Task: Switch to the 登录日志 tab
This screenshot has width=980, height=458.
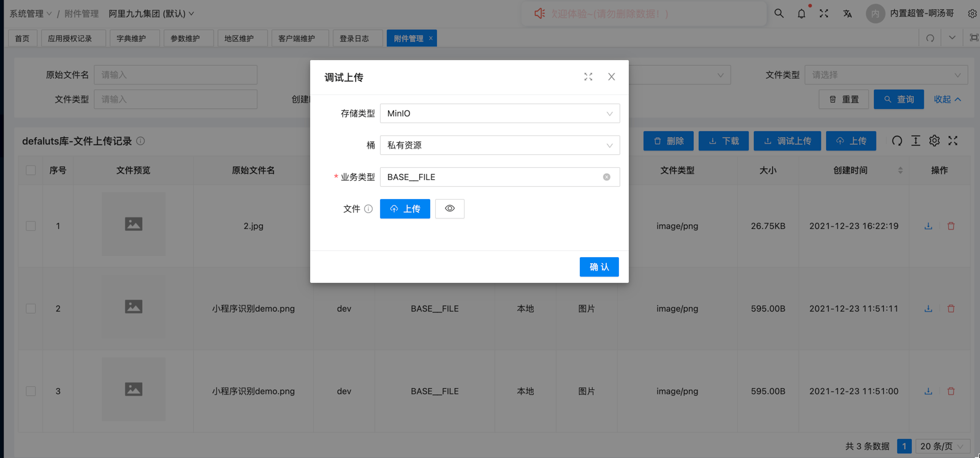Action: (354, 39)
